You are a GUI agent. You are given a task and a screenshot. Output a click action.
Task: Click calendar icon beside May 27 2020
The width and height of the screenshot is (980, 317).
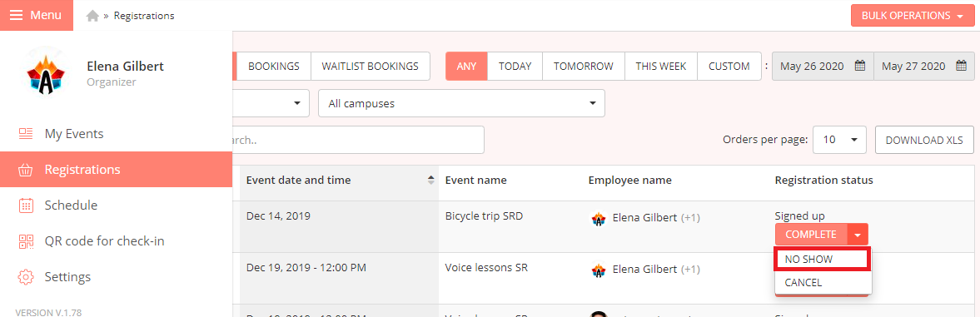(961, 66)
